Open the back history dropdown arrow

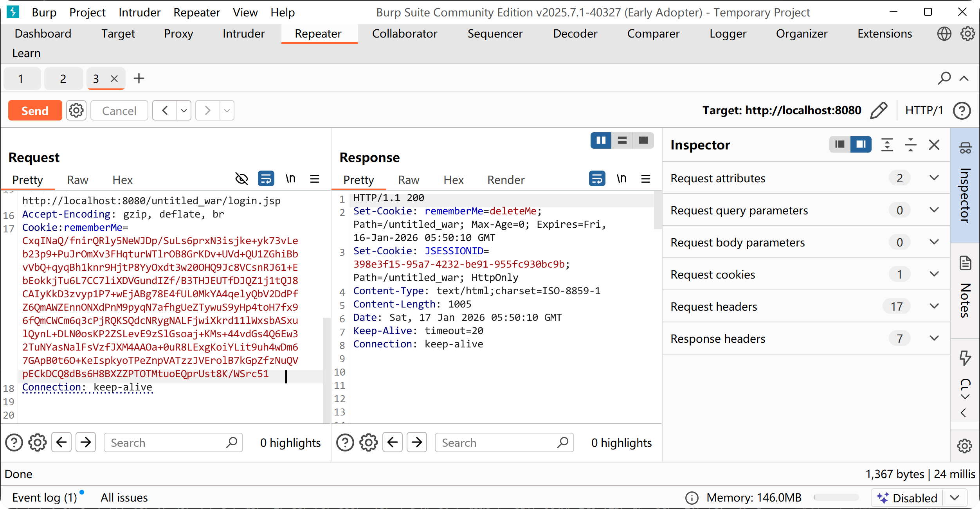184,111
